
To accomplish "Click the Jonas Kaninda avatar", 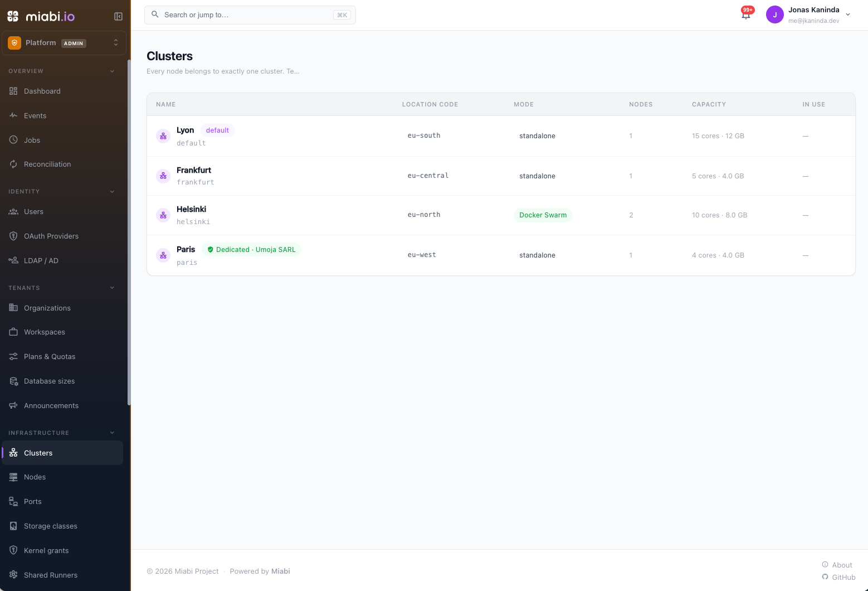I will point(774,15).
